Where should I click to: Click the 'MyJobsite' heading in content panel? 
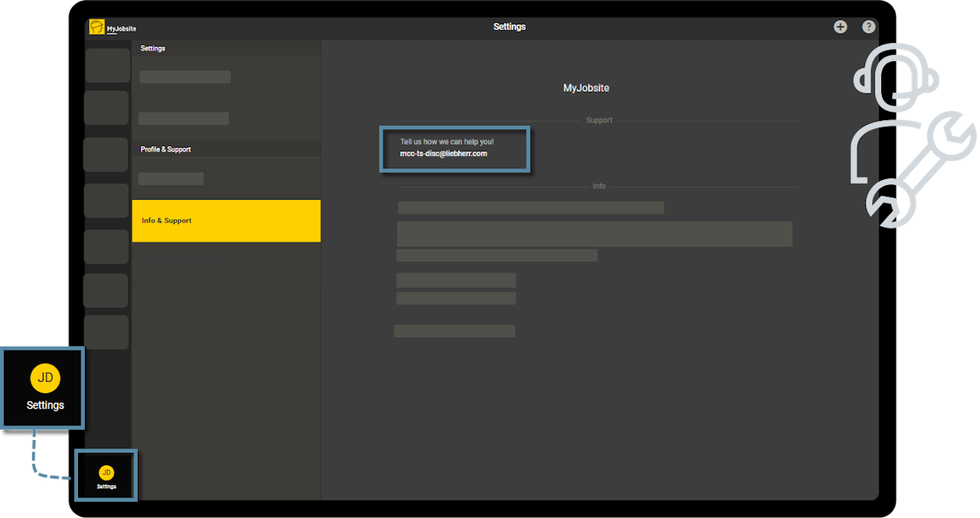(x=586, y=88)
